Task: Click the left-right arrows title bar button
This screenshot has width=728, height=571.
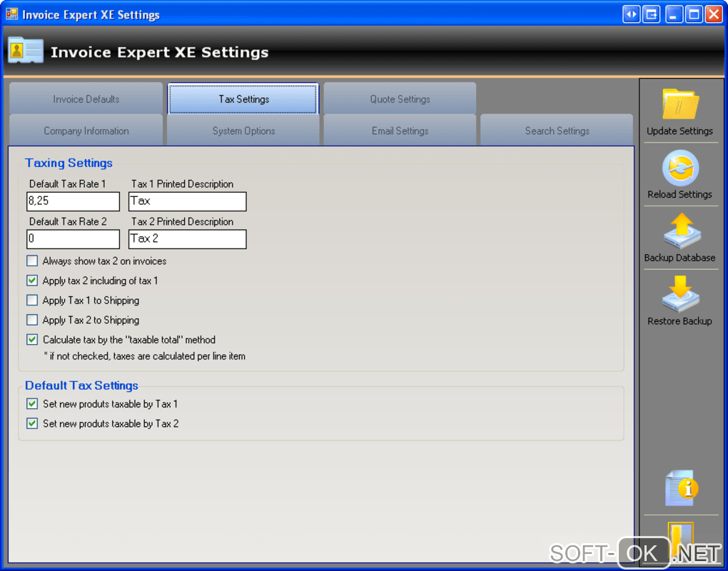Action: [x=631, y=14]
